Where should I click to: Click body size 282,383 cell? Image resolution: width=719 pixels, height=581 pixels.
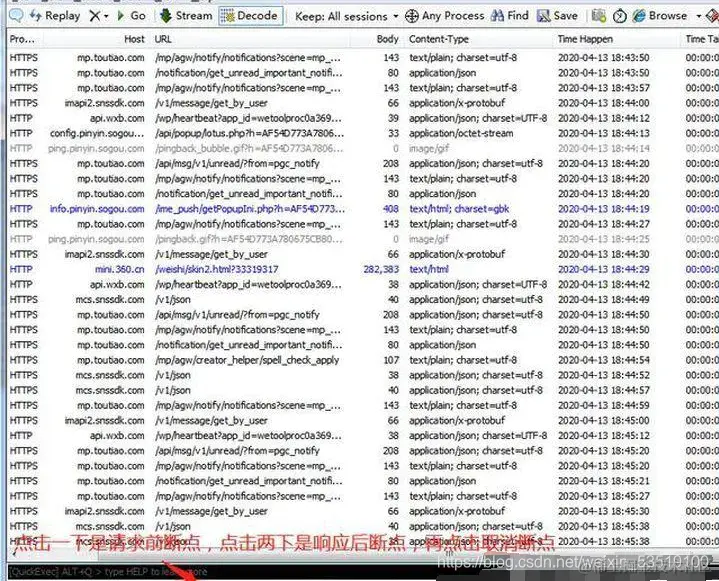coord(381,269)
